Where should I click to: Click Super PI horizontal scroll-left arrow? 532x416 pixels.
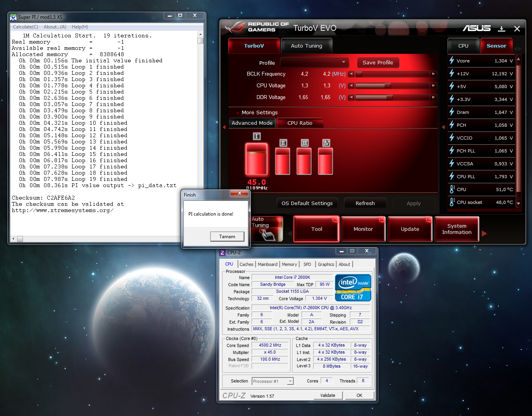click(13, 239)
